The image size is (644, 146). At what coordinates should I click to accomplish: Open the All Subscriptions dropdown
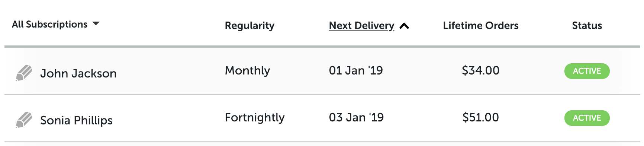tap(56, 24)
